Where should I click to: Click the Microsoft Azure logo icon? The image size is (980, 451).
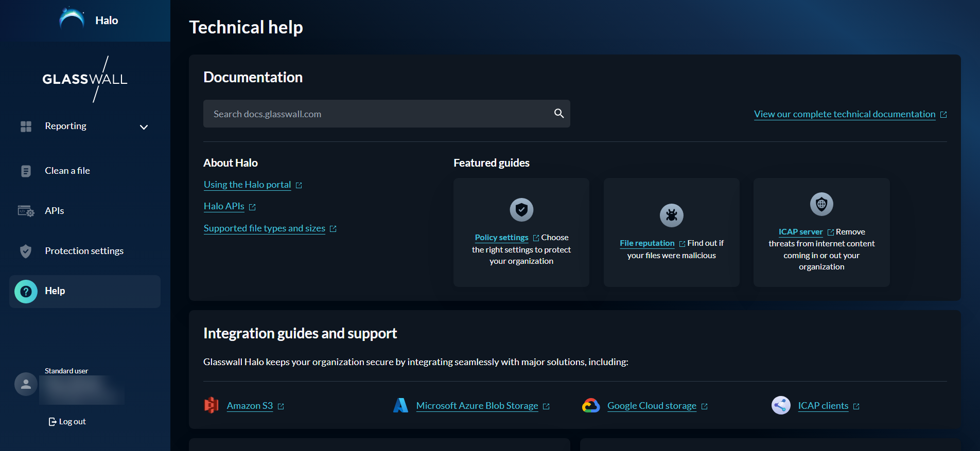400,405
